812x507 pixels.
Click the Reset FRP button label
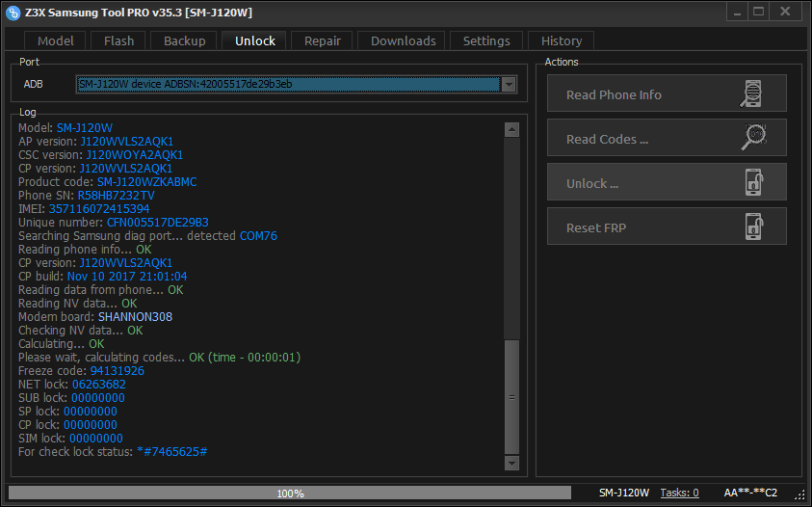tap(596, 228)
